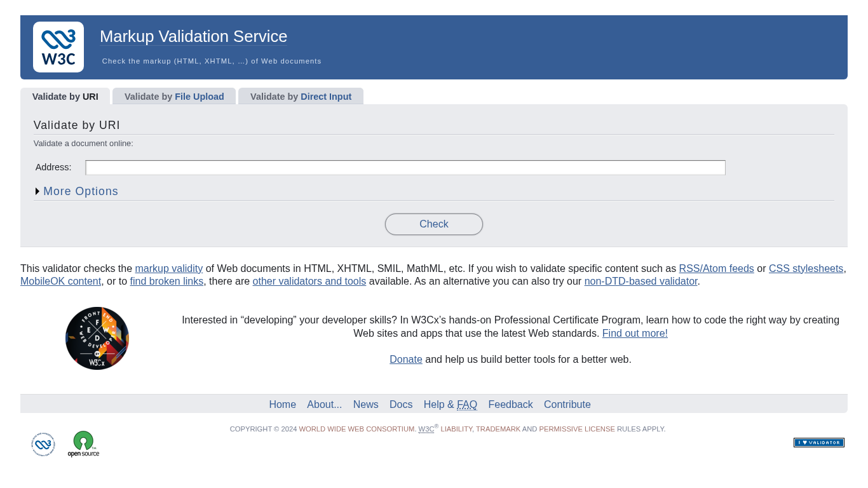Image resolution: width=868 pixels, height=488 pixels.
Task: Click the W3C logo in the header
Action: [58, 47]
